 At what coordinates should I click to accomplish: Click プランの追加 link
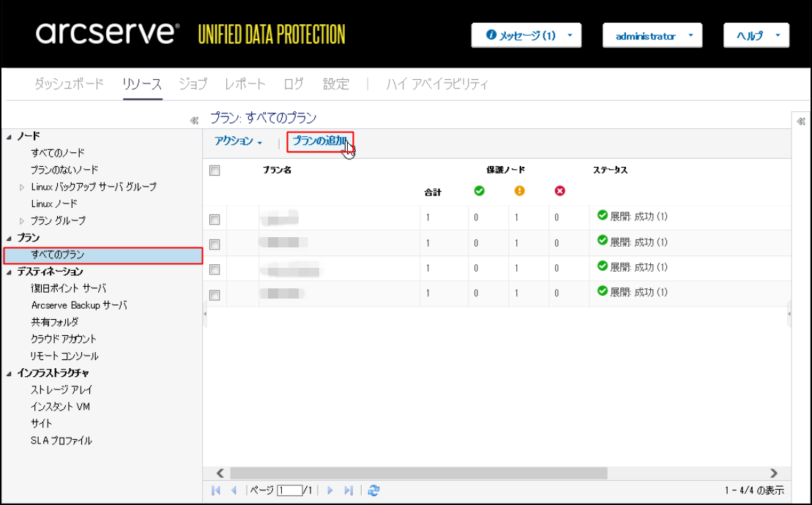pos(320,141)
